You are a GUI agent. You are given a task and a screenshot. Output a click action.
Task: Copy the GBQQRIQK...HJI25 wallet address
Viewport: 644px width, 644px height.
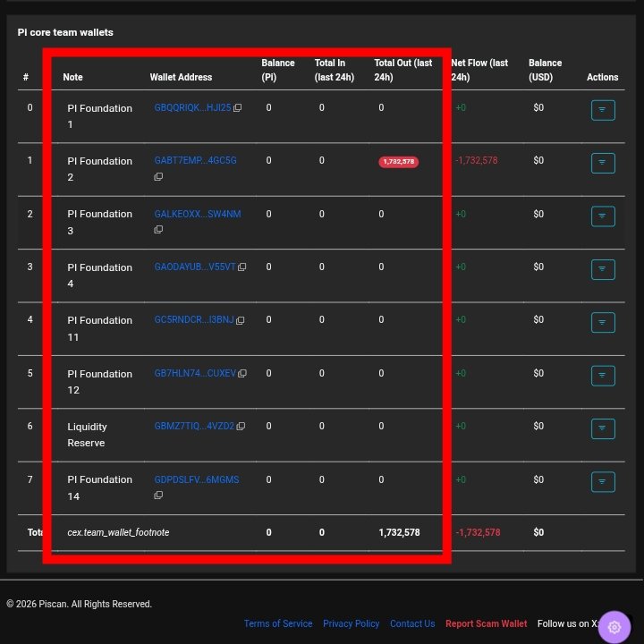[237, 108]
